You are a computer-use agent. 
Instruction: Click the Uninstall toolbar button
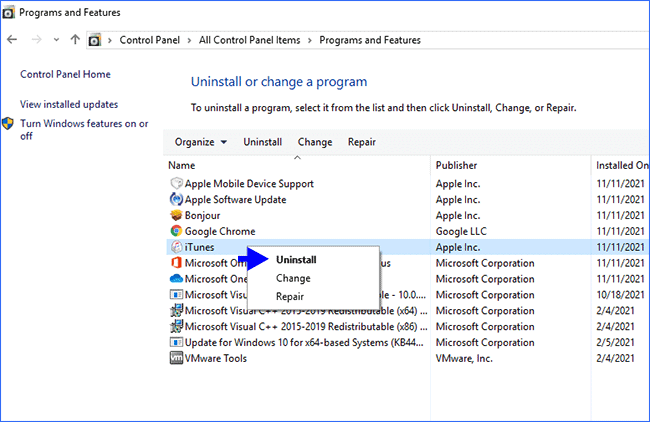click(262, 142)
